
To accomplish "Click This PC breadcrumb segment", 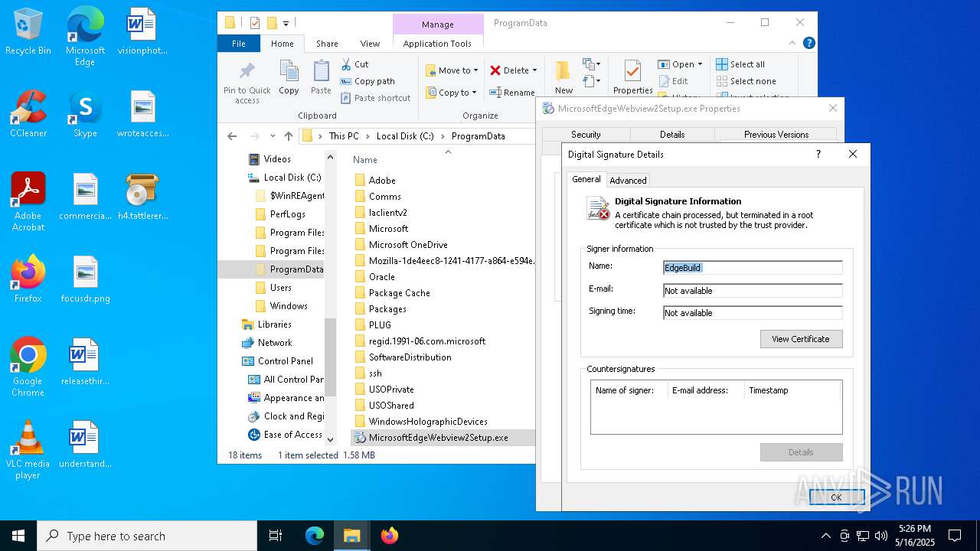I will (344, 136).
